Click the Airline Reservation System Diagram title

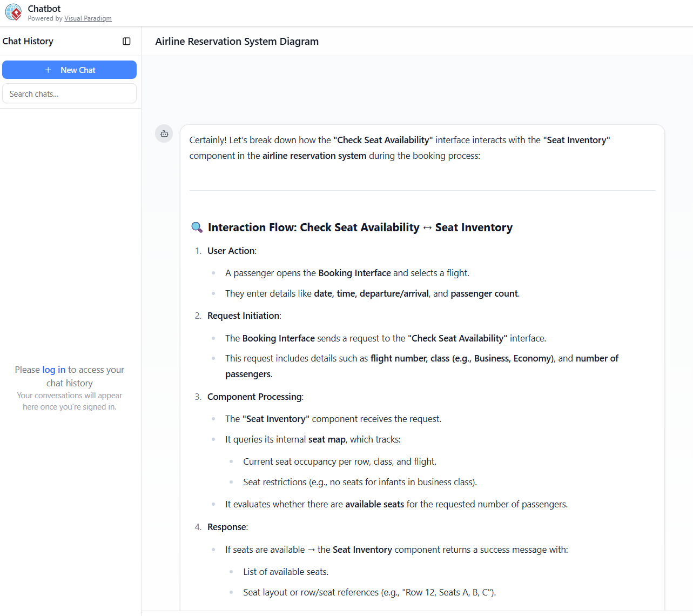(x=237, y=42)
